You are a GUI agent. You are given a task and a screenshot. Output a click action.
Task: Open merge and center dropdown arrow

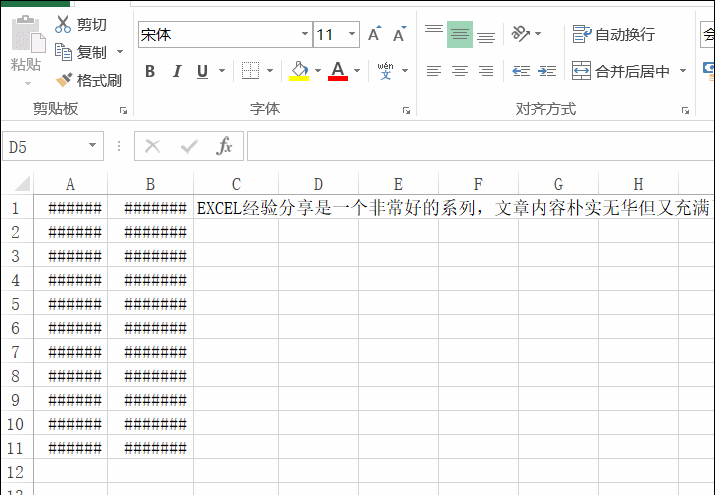683,71
